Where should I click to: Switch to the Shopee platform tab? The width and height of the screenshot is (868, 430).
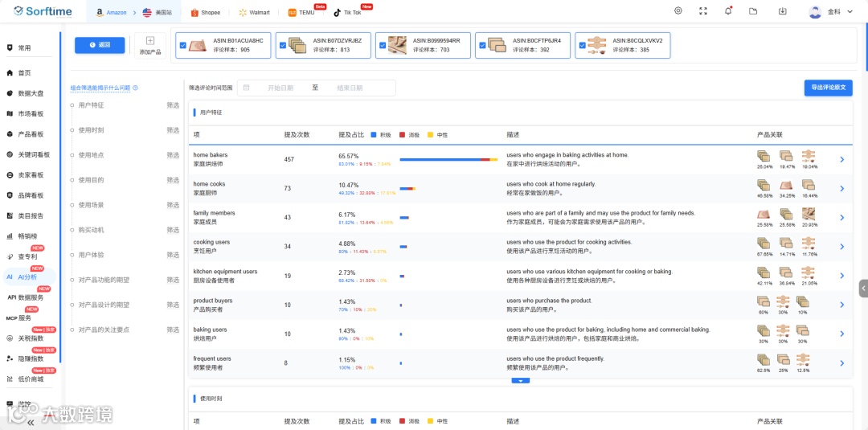tap(206, 11)
